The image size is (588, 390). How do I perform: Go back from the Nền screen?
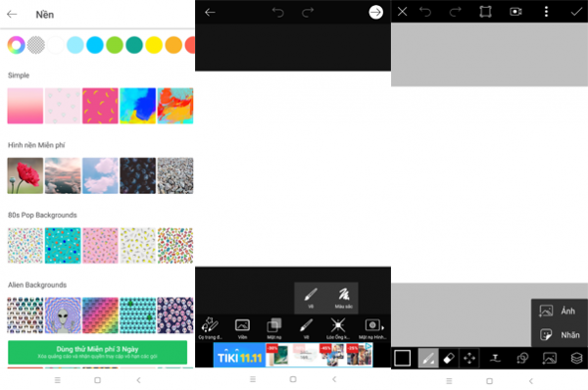point(12,15)
